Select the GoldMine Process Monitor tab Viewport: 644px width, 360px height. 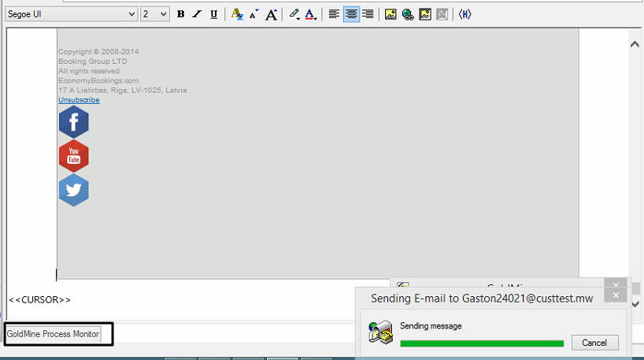coord(54,334)
